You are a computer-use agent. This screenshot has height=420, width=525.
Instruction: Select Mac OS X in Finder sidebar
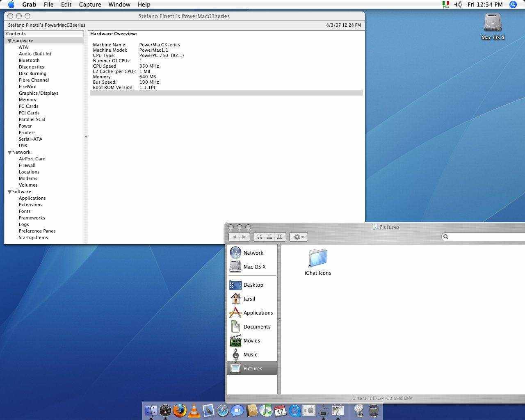[252, 267]
